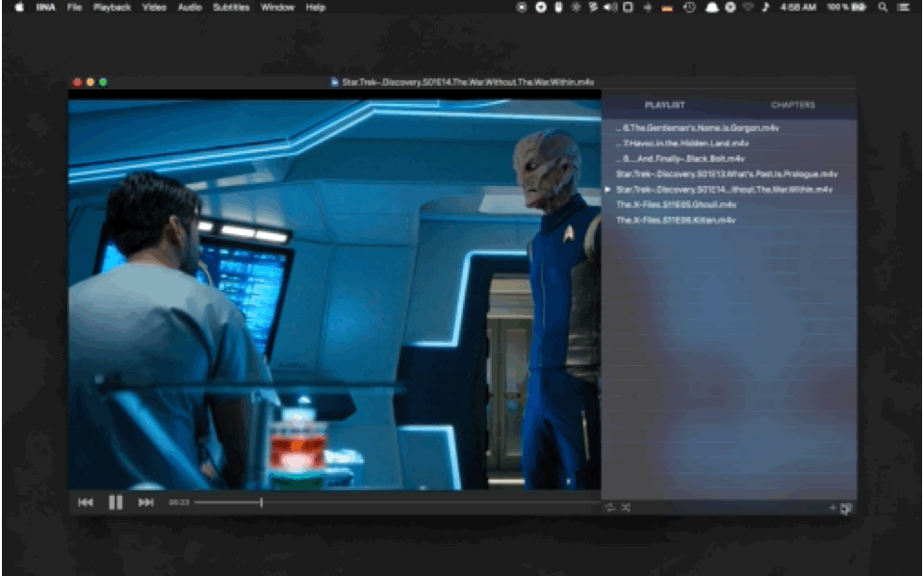Open Spotlight search magnifier icon

pyautogui.click(x=883, y=7)
